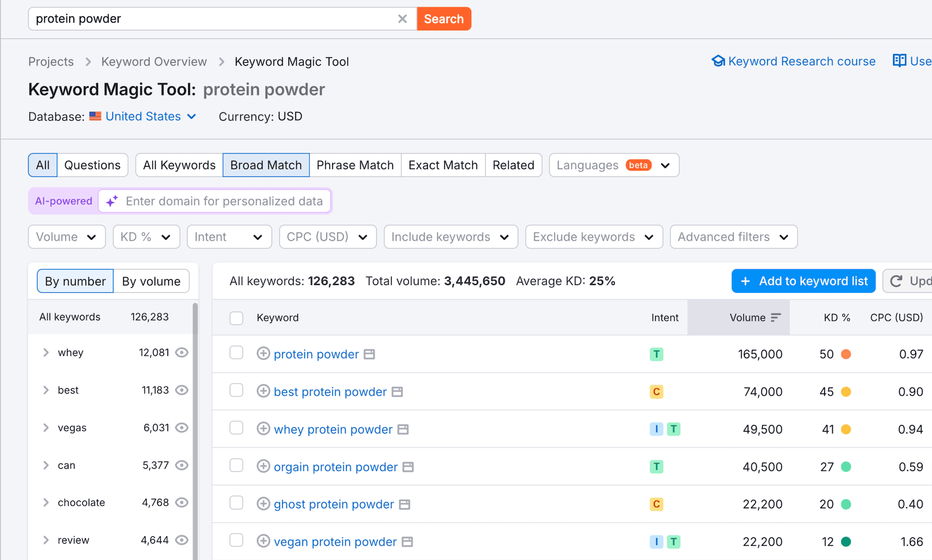Viewport: 932px width, 560px height.
Task: Check the ghost protein powder row checkbox
Action: [236, 503]
